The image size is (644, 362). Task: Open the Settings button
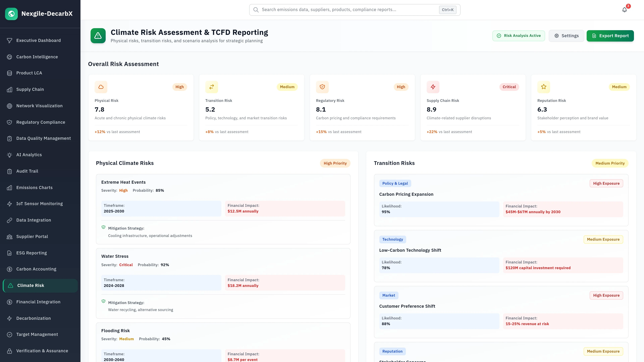point(566,36)
